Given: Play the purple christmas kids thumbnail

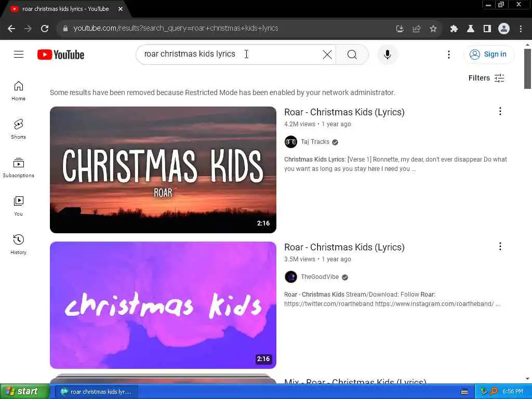Looking at the screenshot, I should pos(163,305).
